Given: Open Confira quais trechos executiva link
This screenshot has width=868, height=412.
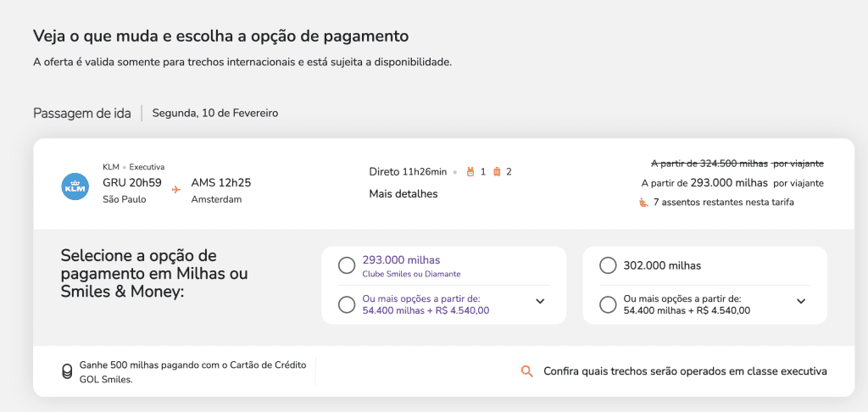Looking at the screenshot, I should [685, 371].
